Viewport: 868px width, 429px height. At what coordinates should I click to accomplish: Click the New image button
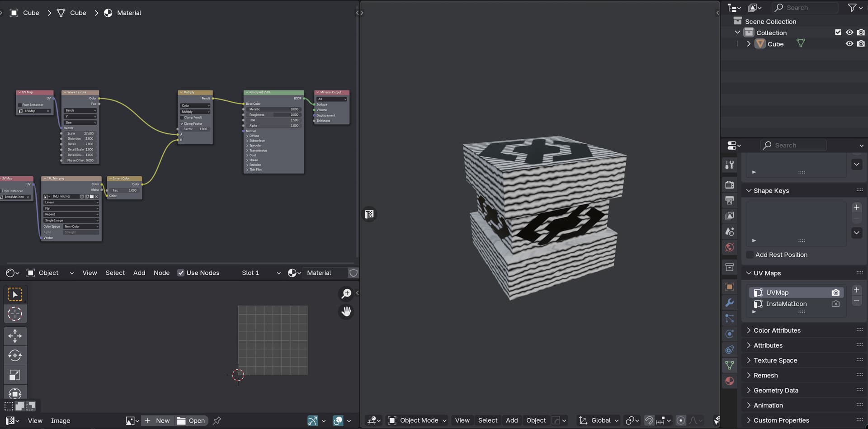pyautogui.click(x=158, y=420)
